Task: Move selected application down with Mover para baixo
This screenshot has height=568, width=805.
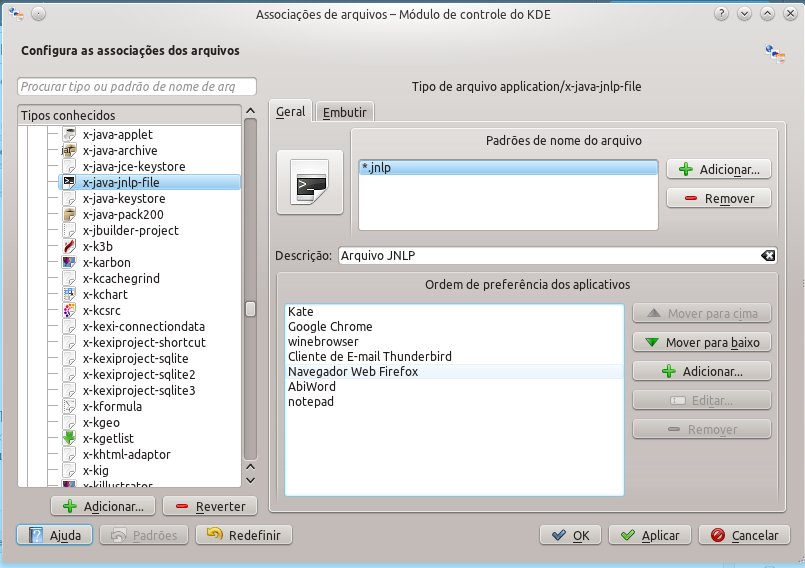Action: [702, 342]
